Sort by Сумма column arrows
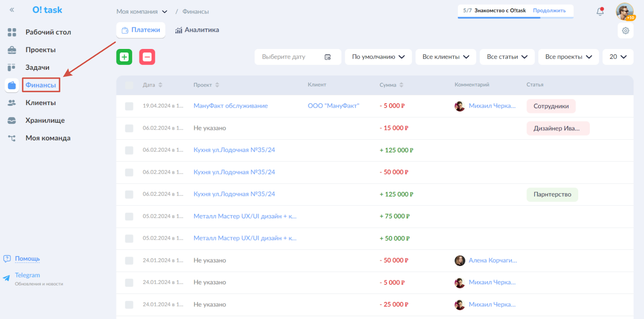Viewport: 644px width, 319px height. coord(401,85)
